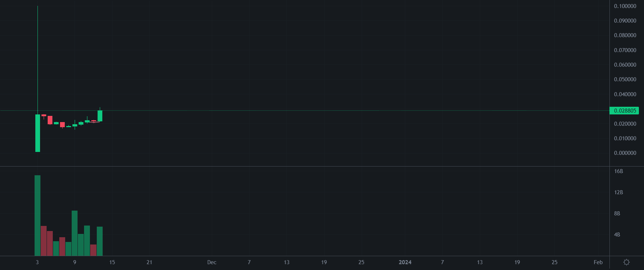Click the shortest red volume bar

point(93,250)
